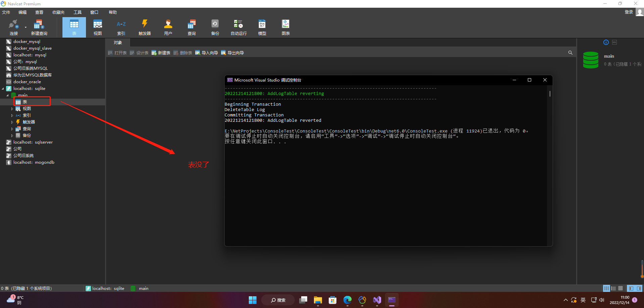Viewport: 644px width, 308px height.
Task: Click 新建查询 (New Query) toolbar icon
Action: coord(39,28)
